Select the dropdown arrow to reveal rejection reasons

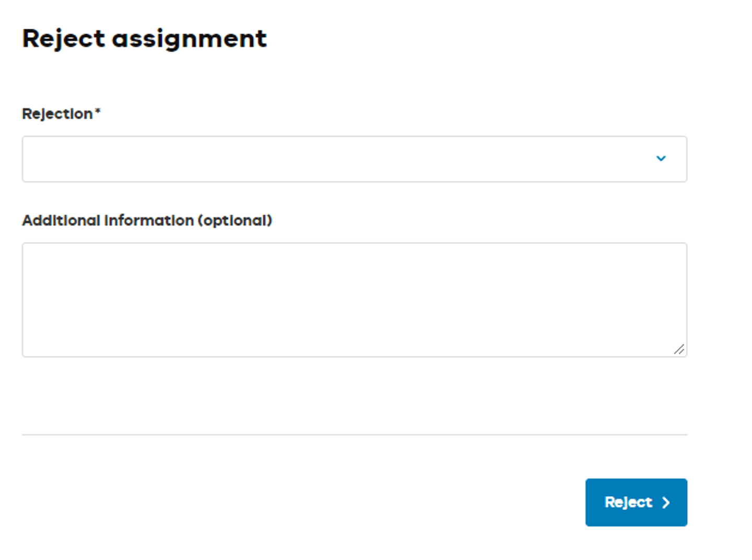(x=661, y=159)
